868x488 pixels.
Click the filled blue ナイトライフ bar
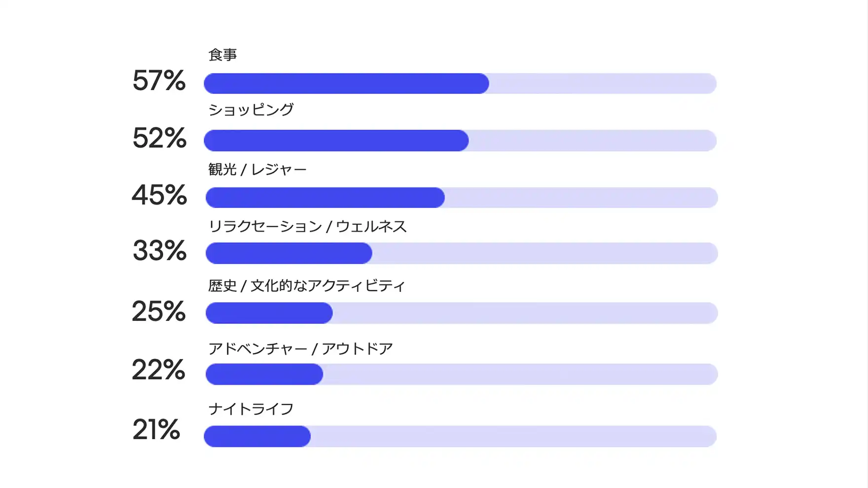[x=257, y=436]
